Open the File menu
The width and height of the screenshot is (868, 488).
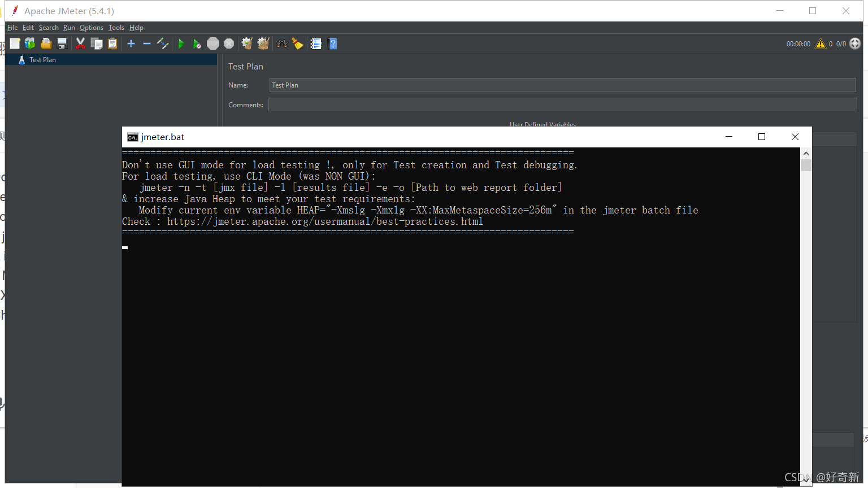pos(12,28)
